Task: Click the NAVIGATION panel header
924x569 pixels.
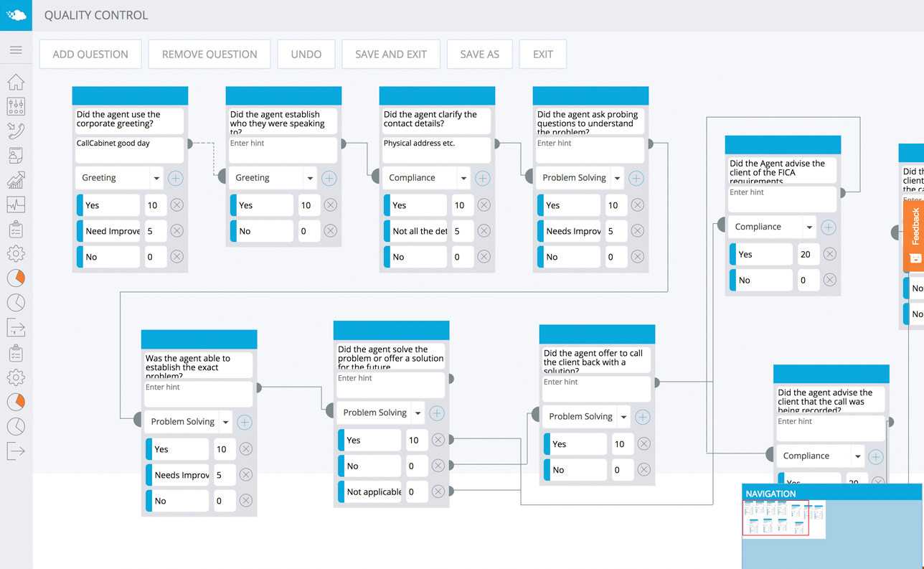Action: pos(831,493)
